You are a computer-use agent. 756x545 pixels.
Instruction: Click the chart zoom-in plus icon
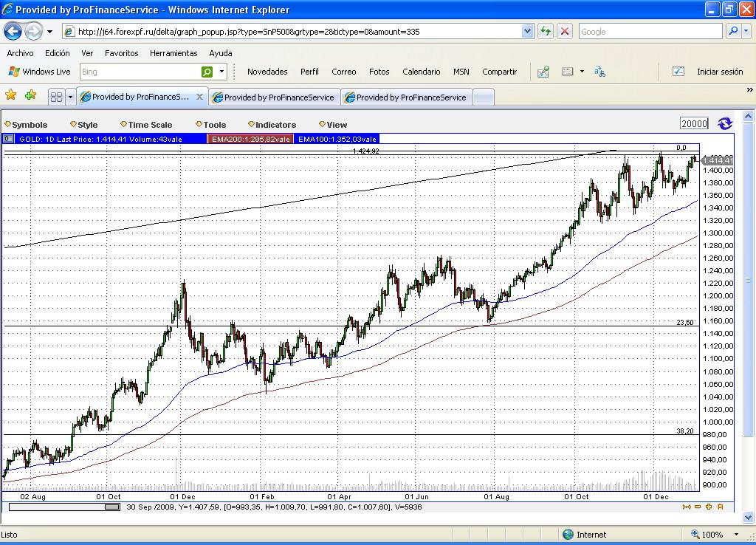point(709,507)
